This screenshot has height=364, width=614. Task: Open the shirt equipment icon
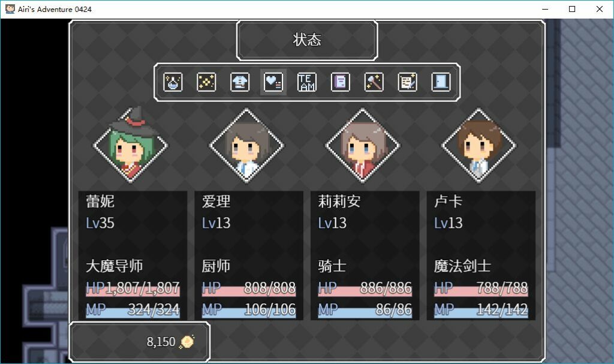point(240,82)
